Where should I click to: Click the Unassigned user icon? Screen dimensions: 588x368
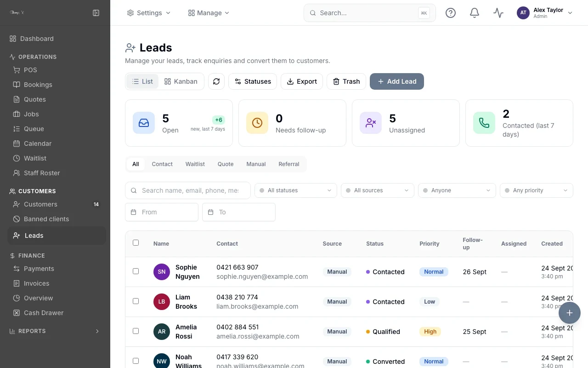(371, 123)
